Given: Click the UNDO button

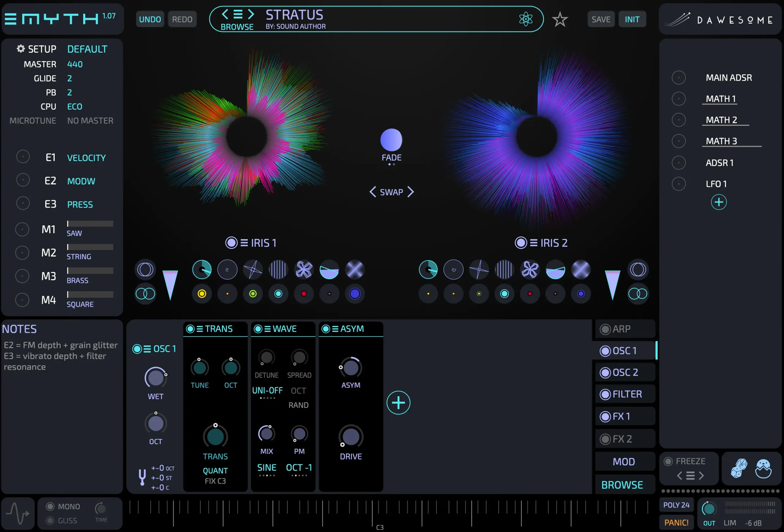Looking at the screenshot, I should [x=150, y=19].
